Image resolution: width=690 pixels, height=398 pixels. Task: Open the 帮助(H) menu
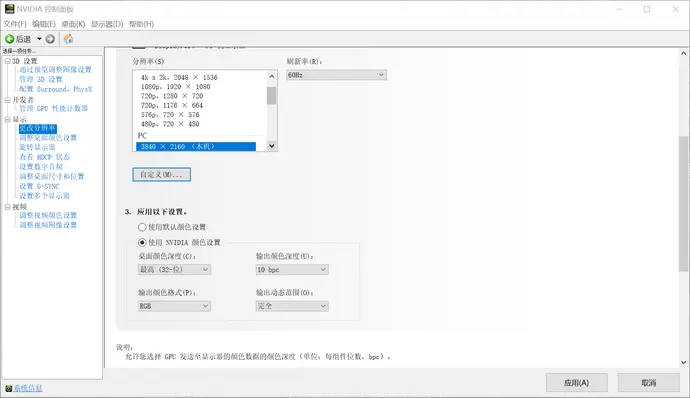coord(141,24)
